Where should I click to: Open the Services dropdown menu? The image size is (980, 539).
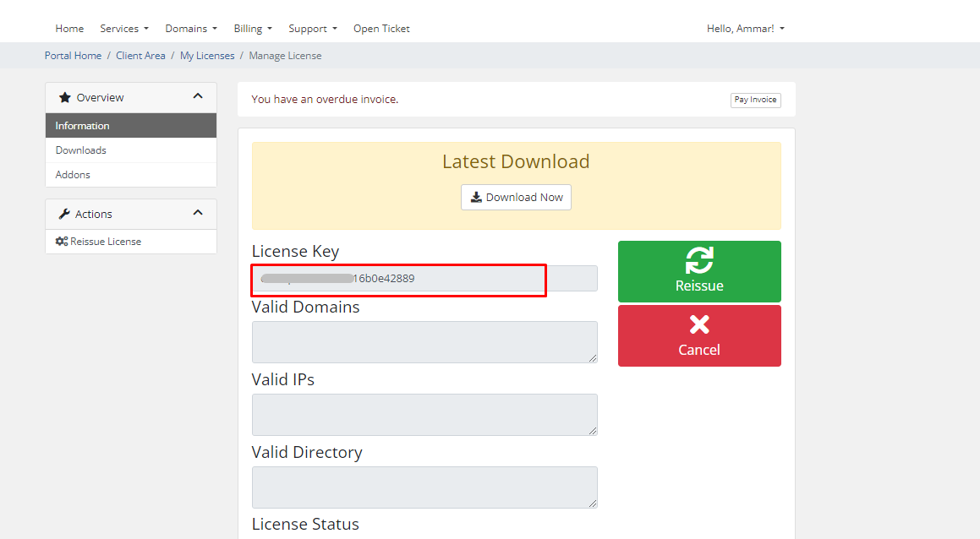[x=124, y=29]
